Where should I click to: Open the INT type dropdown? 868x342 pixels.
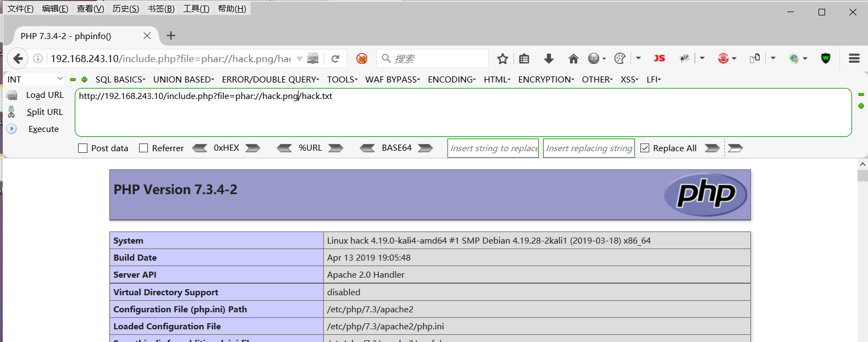35,79
